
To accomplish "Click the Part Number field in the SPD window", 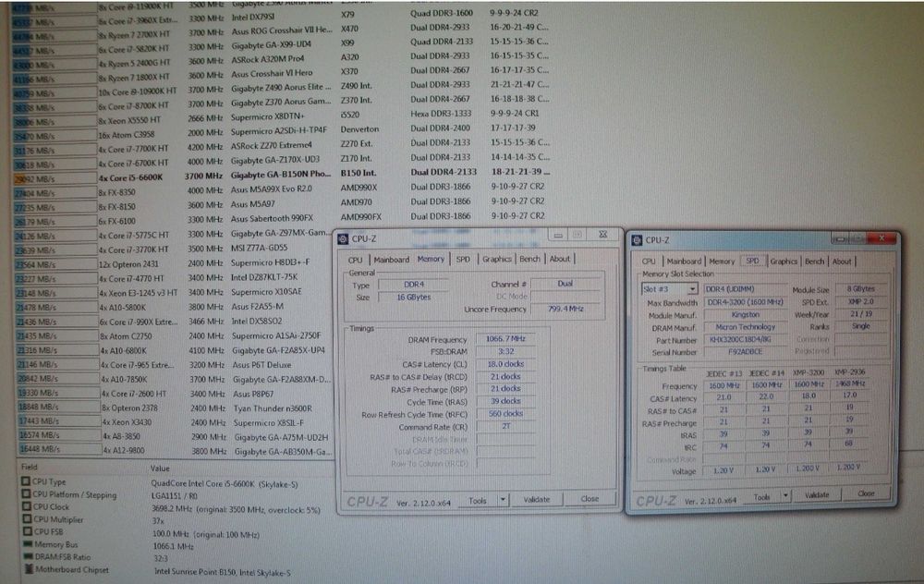I will (745, 339).
